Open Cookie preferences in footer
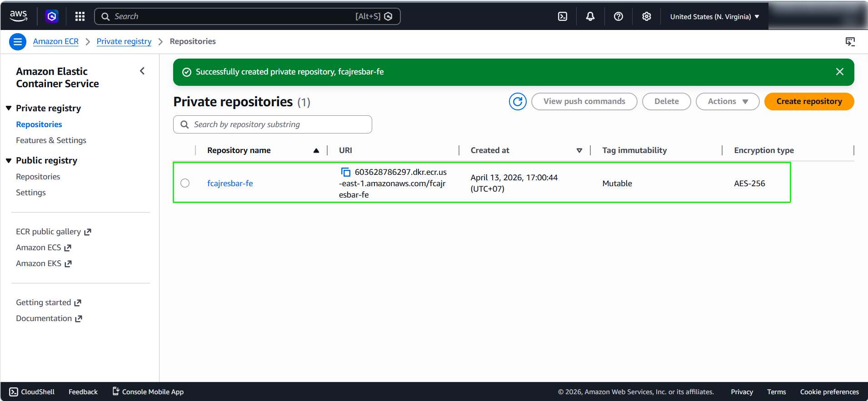868x401 pixels. point(829,392)
